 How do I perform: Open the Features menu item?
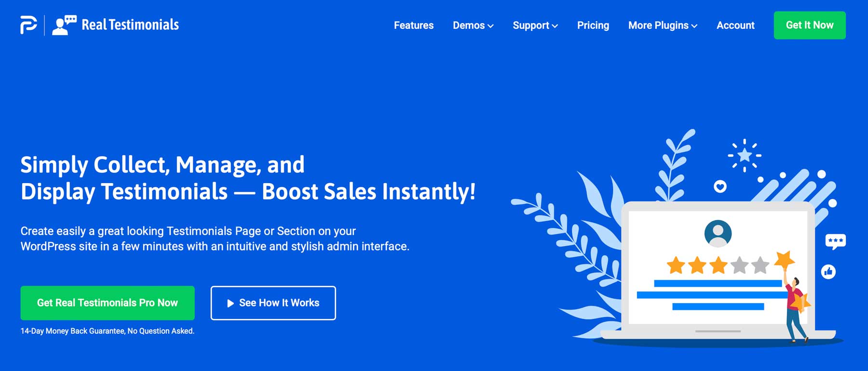click(414, 25)
